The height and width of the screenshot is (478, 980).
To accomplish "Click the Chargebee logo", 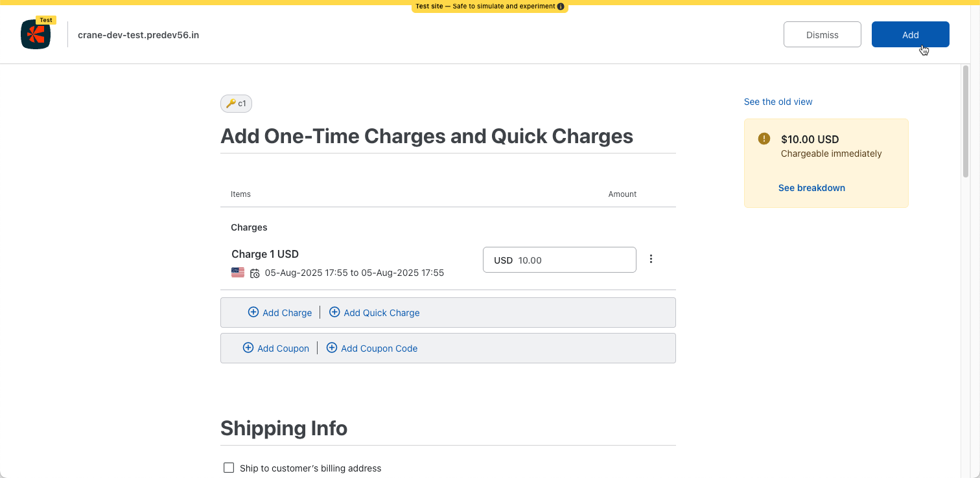I will (36, 36).
